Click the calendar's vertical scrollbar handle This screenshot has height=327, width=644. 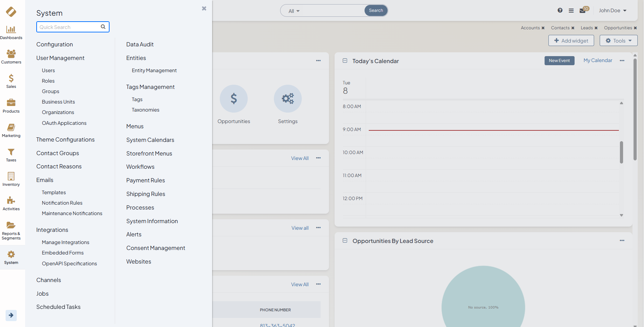621,152
